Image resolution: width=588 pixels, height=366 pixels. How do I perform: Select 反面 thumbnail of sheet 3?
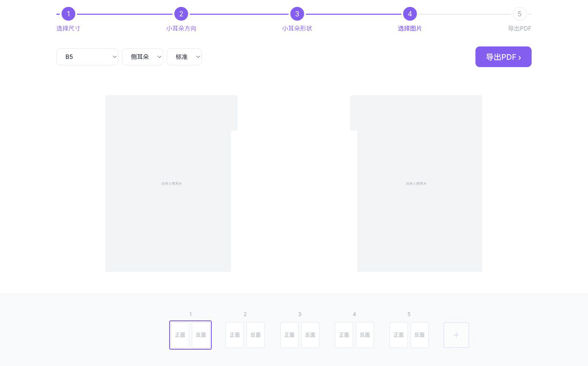tap(310, 335)
